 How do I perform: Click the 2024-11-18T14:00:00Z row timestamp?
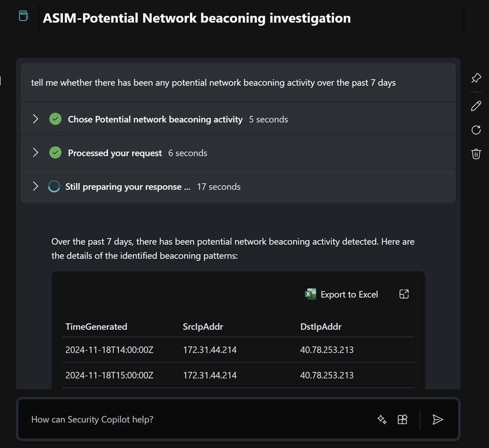[109, 350]
